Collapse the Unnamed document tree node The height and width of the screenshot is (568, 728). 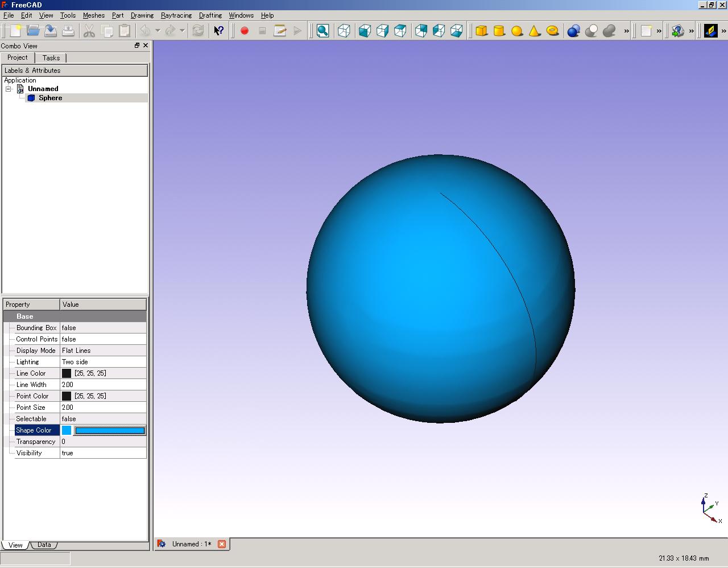[x=9, y=89]
